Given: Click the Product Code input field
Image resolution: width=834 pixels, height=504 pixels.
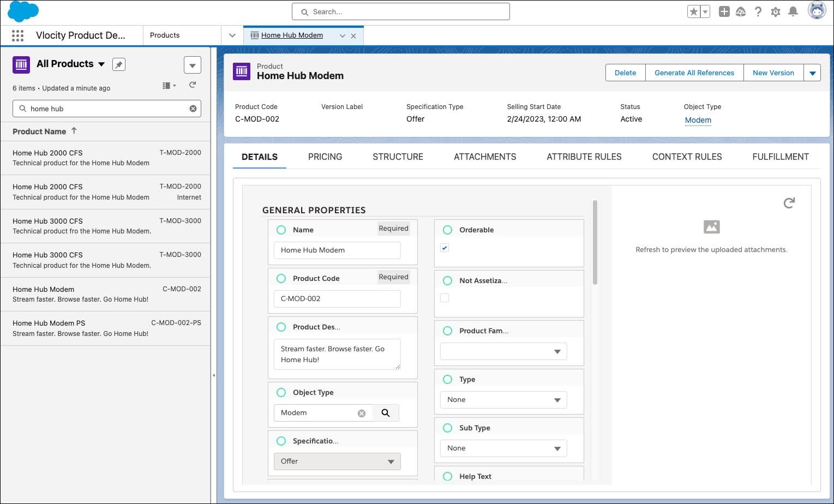Looking at the screenshot, I should tap(337, 299).
